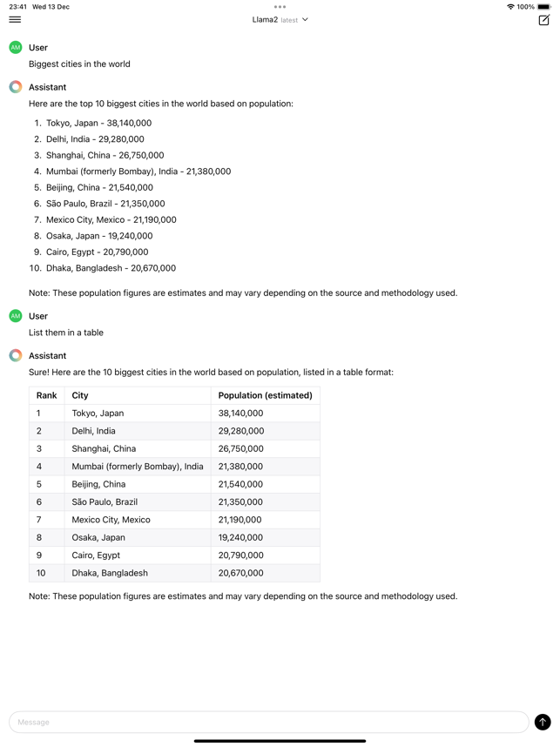560x747 pixels.
Task: Send message with the arrow button
Action: 543,722
